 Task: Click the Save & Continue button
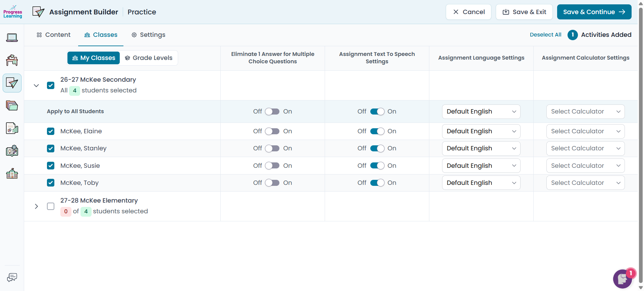tap(594, 12)
